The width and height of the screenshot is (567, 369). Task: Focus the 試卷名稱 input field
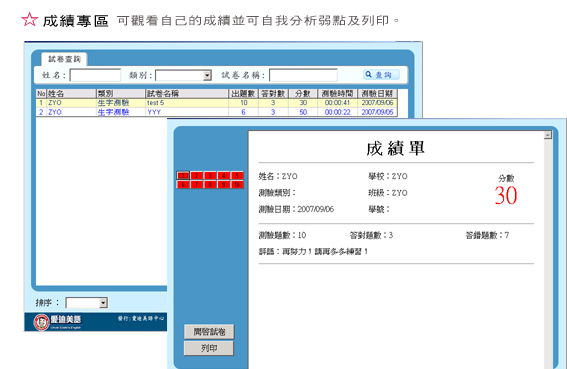[303, 75]
